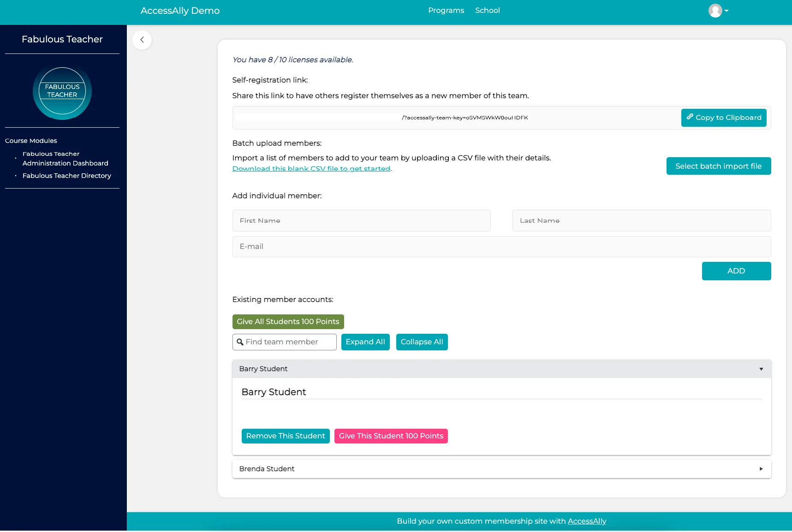
Task: Click the Fabulous Teacher circular logo
Action: click(62, 91)
